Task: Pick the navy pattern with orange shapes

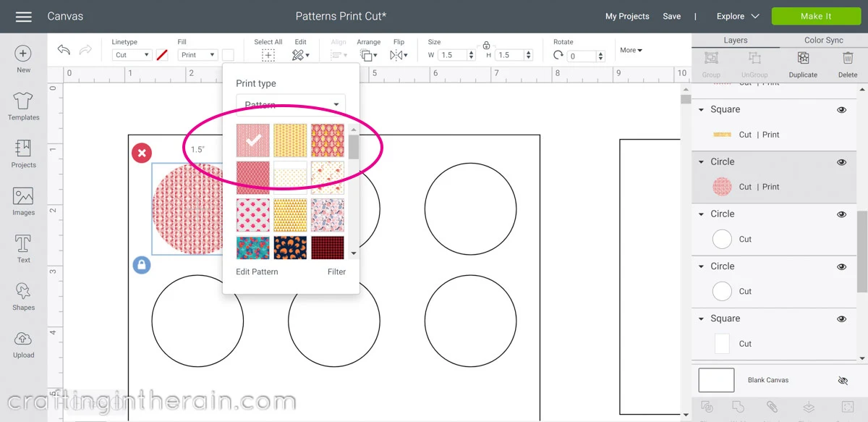Action: coord(290,248)
